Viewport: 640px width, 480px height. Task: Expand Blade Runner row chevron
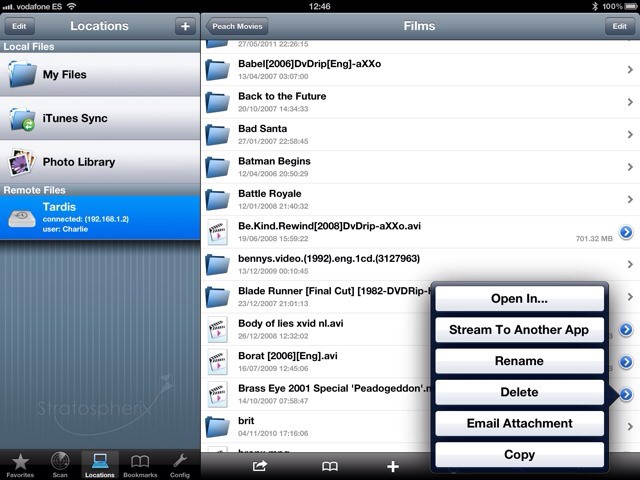coord(630,297)
